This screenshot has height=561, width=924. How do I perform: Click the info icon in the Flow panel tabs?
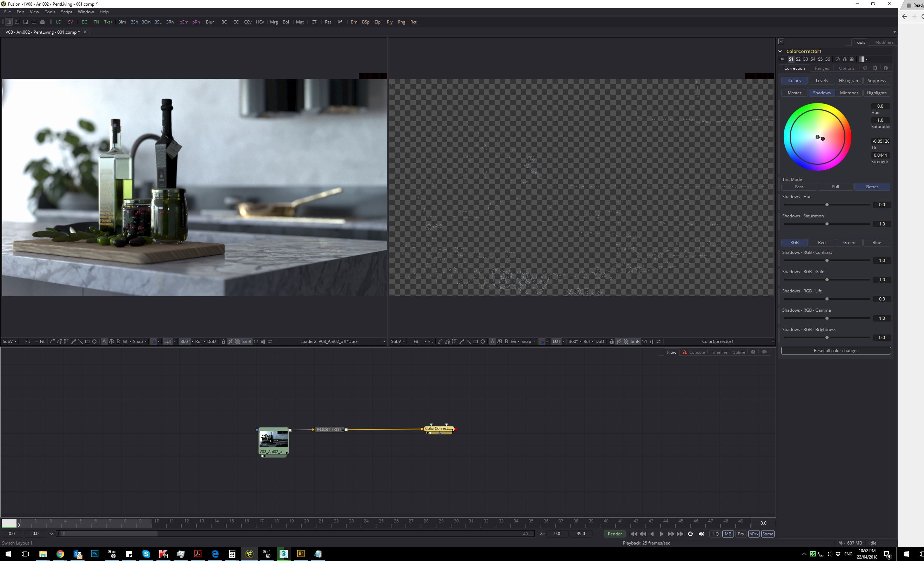click(753, 352)
